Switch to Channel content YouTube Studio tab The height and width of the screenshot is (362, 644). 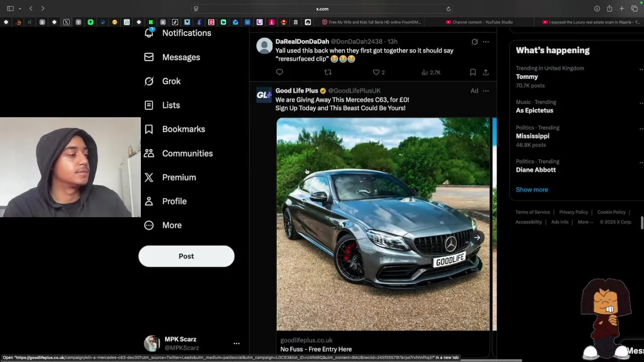tap(479, 22)
